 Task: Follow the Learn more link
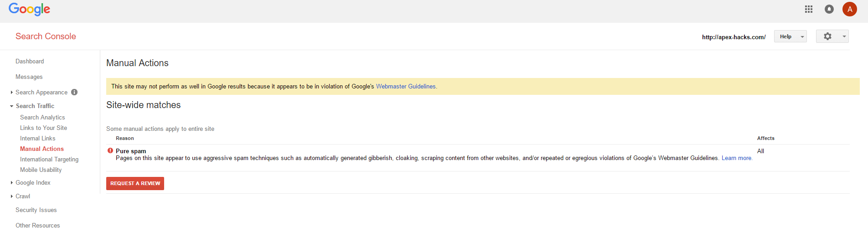736,158
